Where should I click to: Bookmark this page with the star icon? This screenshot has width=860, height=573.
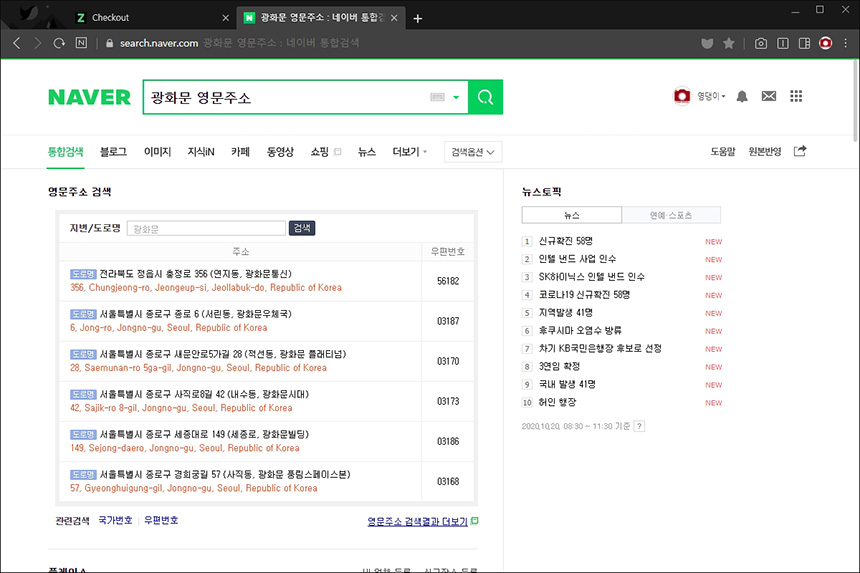(728, 43)
